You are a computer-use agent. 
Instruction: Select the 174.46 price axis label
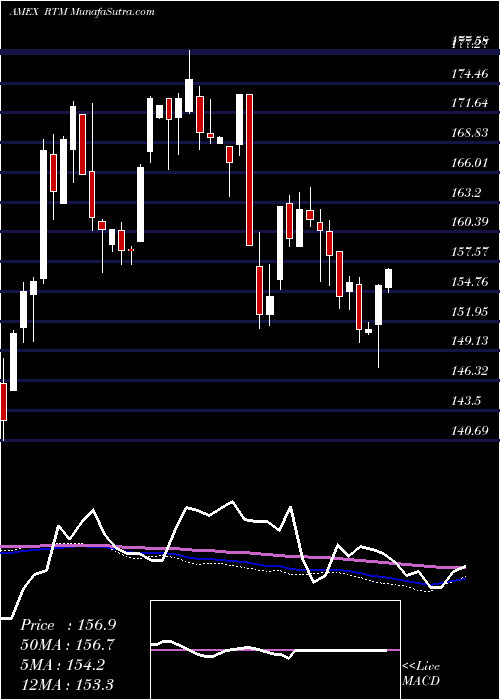(469, 74)
